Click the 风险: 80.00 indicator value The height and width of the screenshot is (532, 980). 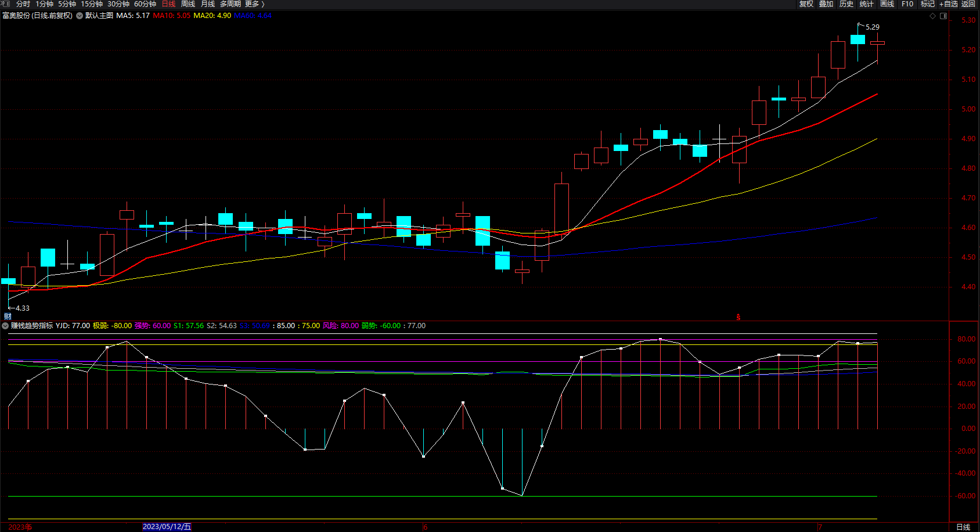point(341,326)
